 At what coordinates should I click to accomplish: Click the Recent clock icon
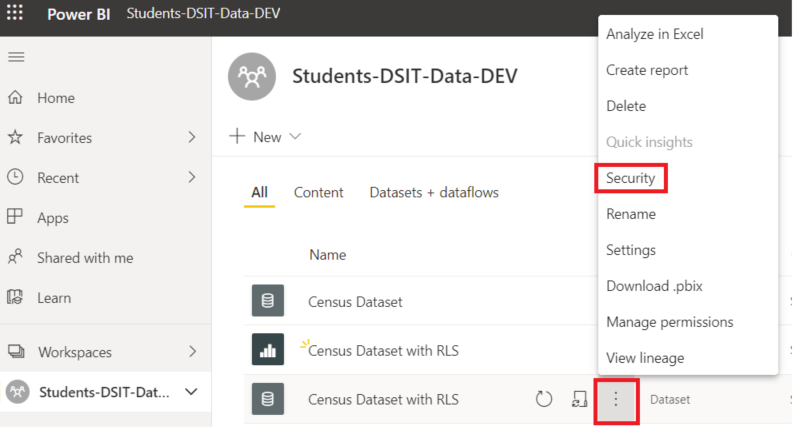point(15,177)
